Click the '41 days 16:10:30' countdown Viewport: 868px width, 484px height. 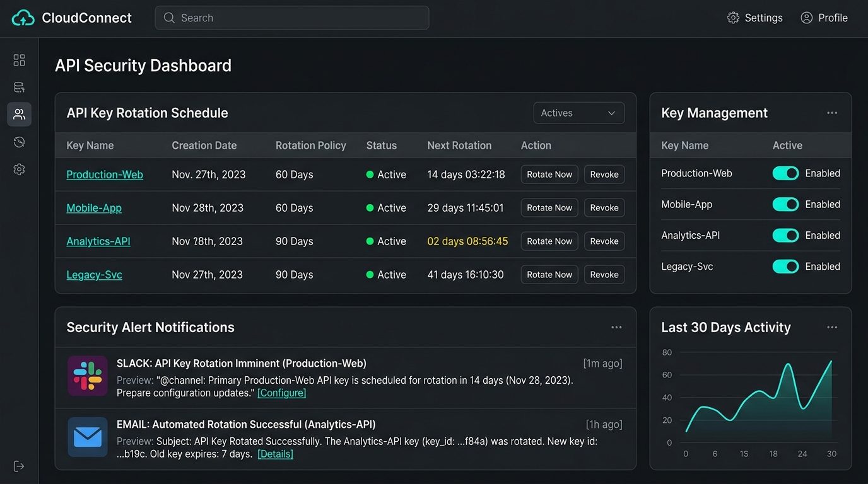point(466,275)
